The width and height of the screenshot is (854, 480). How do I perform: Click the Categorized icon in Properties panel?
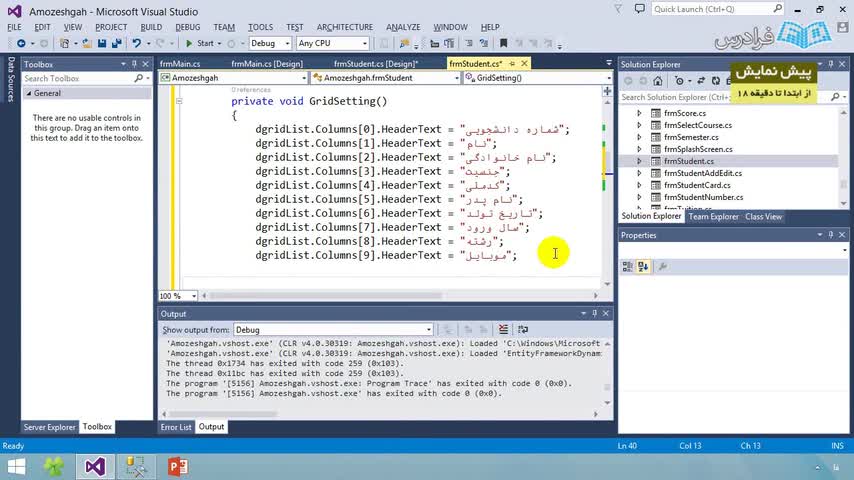tap(627, 266)
